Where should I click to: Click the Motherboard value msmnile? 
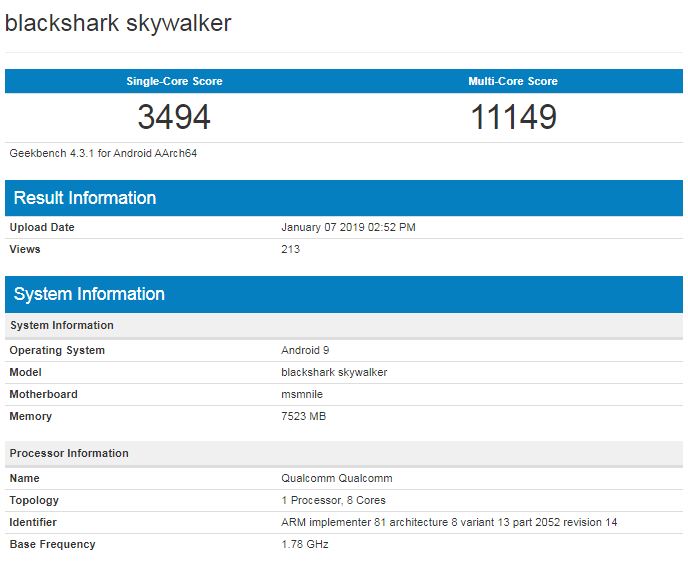304,394
